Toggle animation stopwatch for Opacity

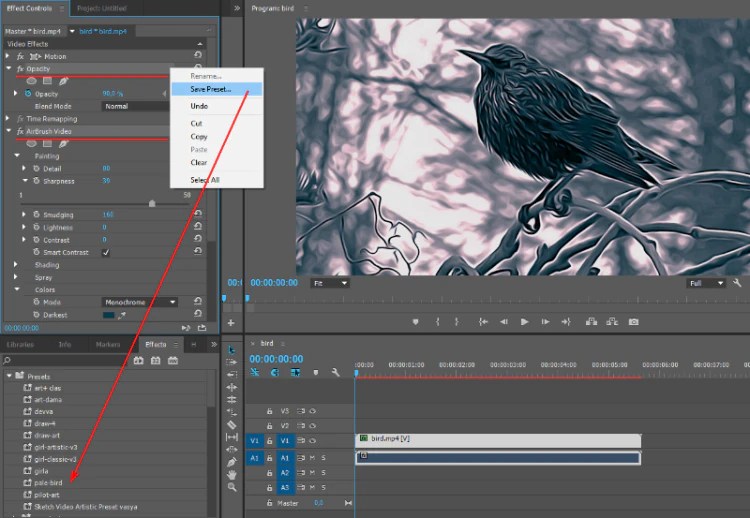[x=28, y=94]
